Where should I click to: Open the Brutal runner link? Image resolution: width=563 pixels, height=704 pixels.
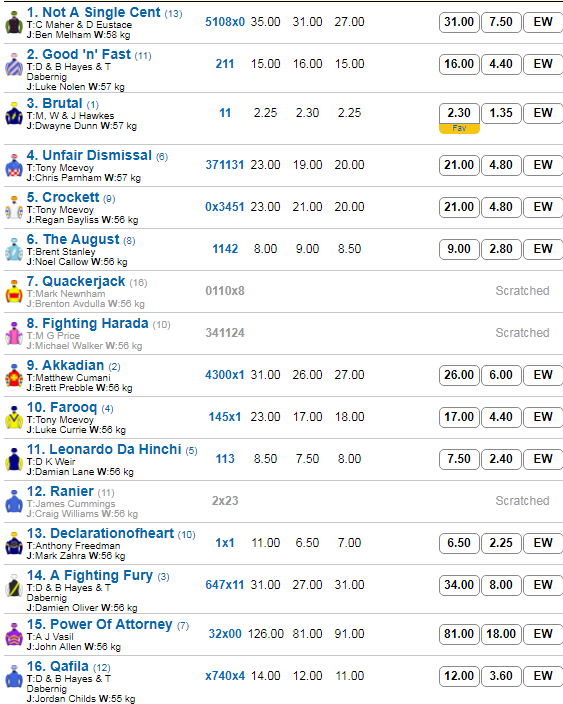click(x=62, y=103)
